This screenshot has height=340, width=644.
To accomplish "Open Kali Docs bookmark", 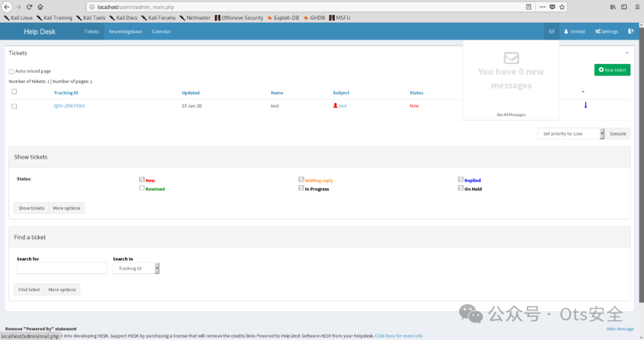I will 123,18.
